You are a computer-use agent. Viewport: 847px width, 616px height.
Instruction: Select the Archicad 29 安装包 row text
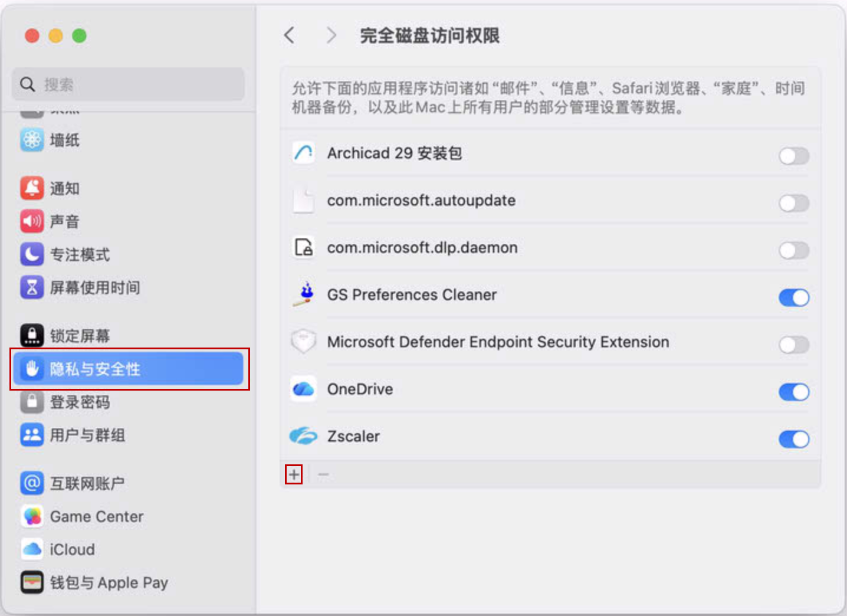395,153
